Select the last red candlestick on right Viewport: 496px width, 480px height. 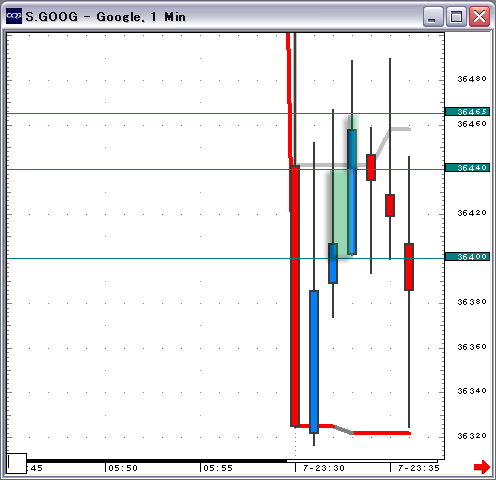pos(409,267)
